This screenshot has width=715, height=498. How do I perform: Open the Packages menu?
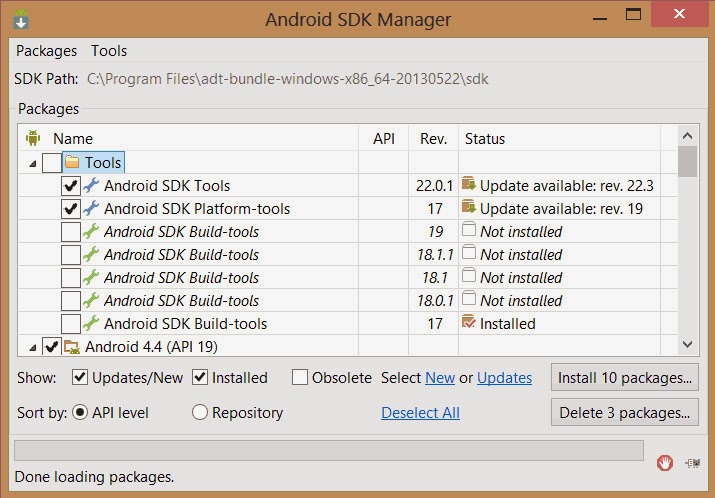[46, 50]
